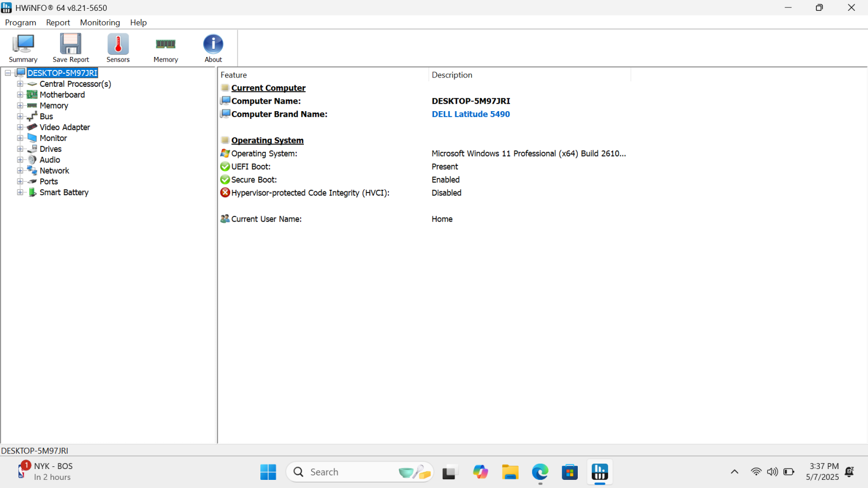Open the Monitoring menu
Image resolution: width=868 pixels, height=488 pixels.
tap(100, 23)
